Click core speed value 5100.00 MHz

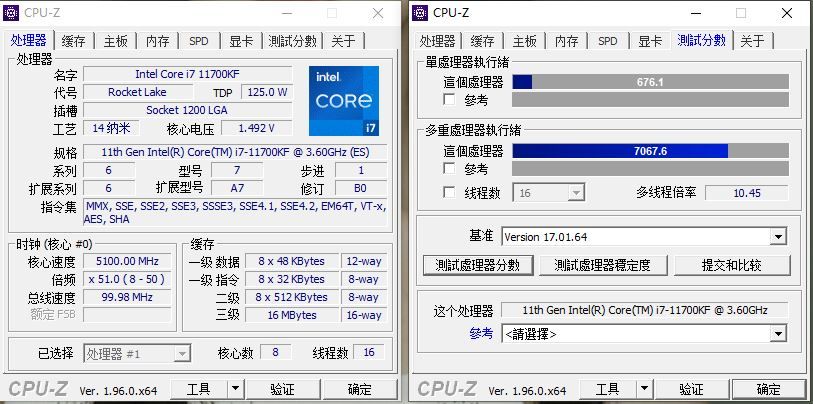pos(127,261)
